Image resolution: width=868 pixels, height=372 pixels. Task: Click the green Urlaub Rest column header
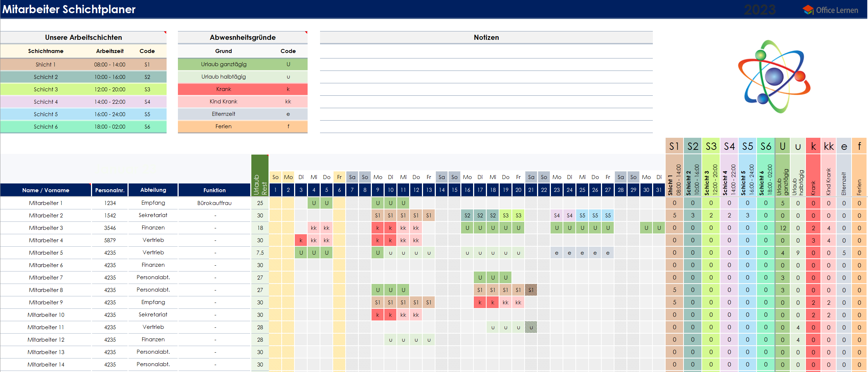[260, 175]
